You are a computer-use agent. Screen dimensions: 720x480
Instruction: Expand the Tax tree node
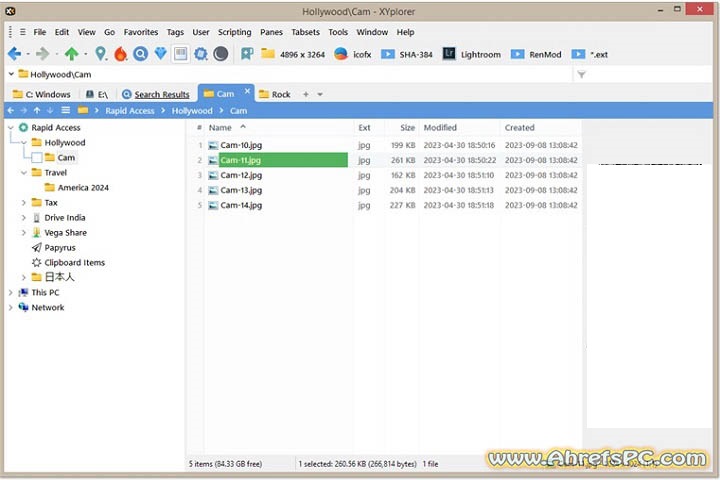click(x=24, y=203)
